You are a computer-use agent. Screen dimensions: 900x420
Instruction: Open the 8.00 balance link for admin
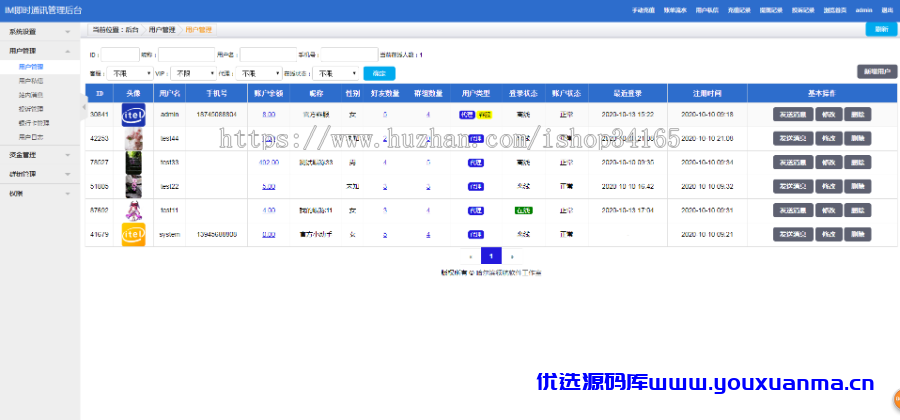point(269,115)
